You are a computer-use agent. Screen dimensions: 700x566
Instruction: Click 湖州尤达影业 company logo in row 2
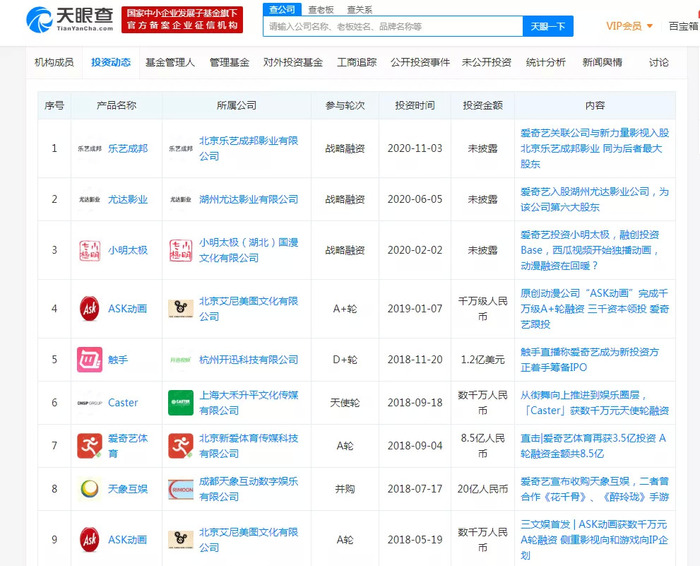point(181,200)
